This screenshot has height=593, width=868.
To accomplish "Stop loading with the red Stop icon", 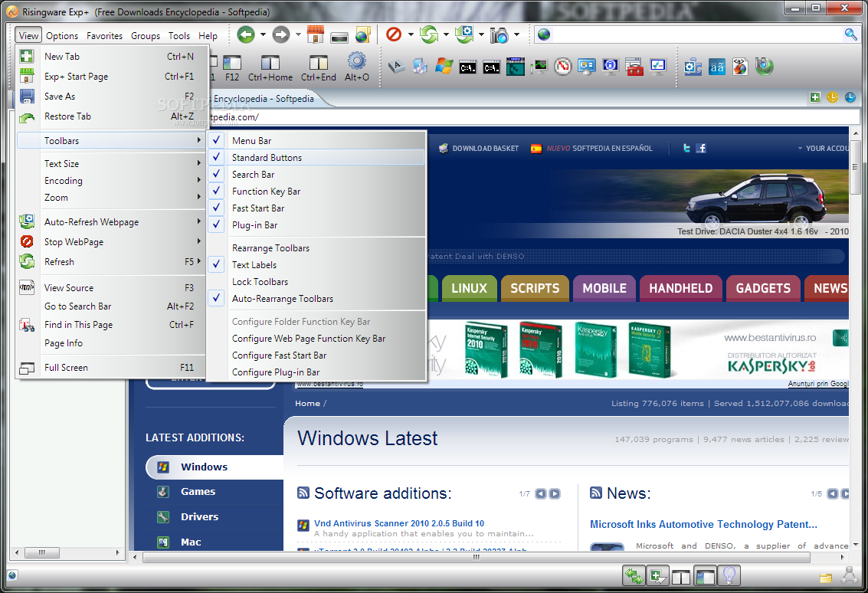I will click(x=394, y=34).
